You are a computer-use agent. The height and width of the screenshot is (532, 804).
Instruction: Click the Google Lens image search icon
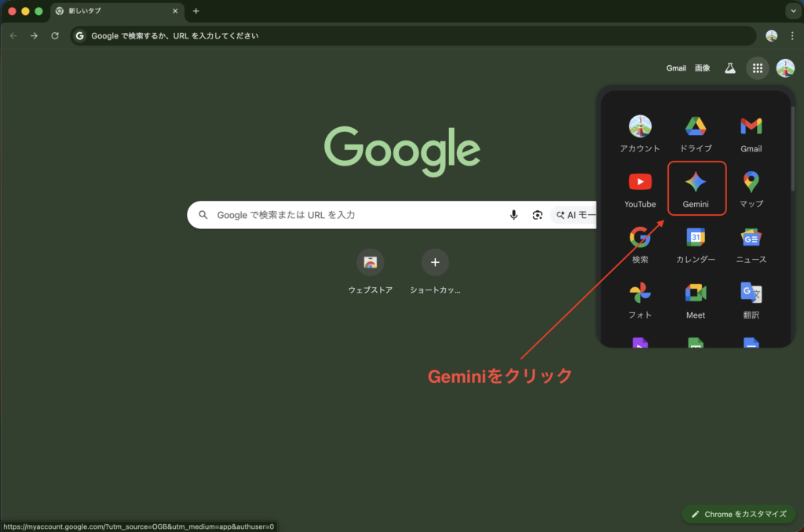point(538,215)
